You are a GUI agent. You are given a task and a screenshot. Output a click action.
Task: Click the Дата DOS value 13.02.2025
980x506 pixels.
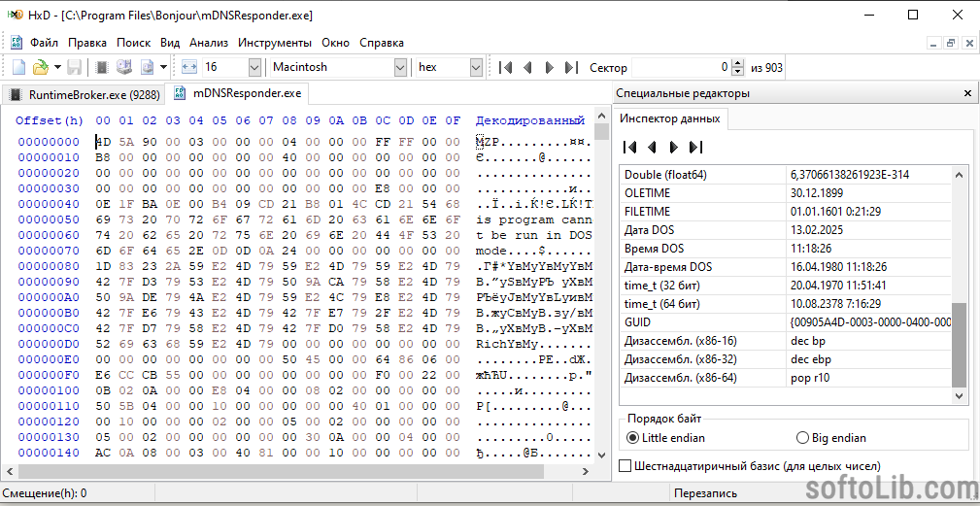(x=817, y=230)
